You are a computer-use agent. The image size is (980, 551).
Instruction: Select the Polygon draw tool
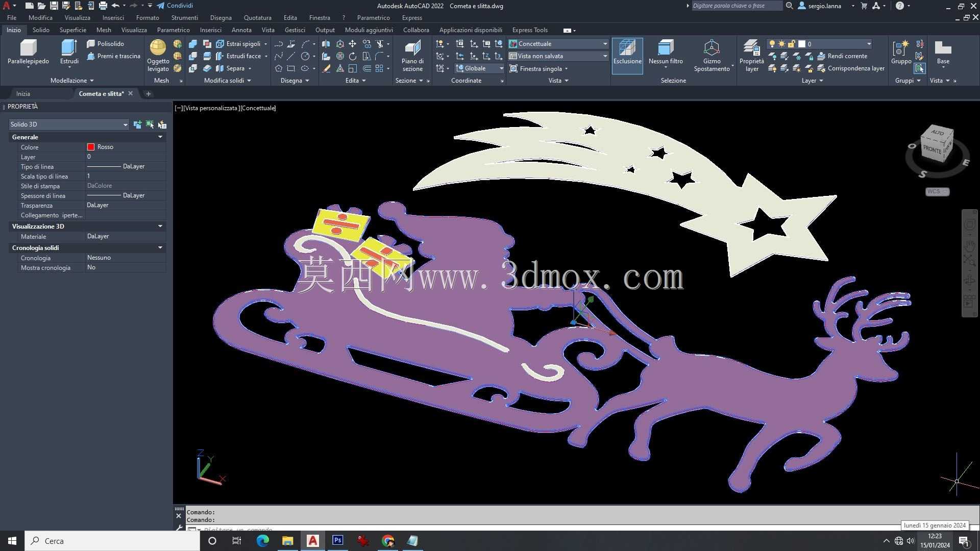click(279, 68)
